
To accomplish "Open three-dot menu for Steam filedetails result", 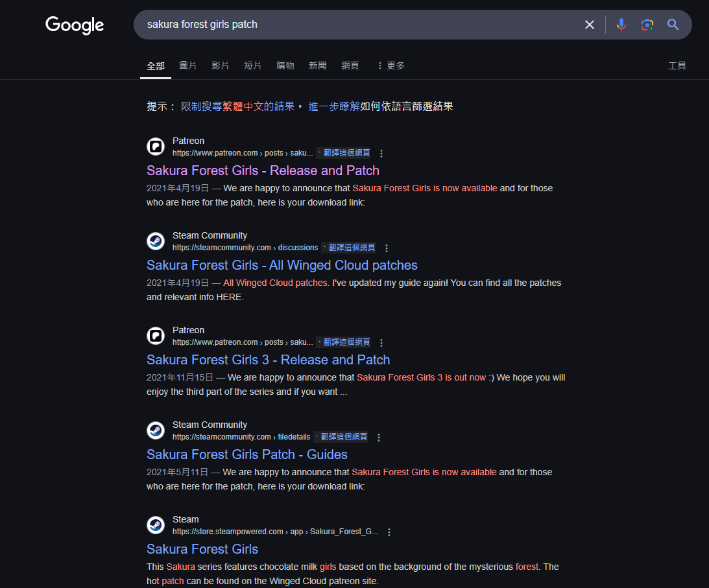I will point(378,438).
